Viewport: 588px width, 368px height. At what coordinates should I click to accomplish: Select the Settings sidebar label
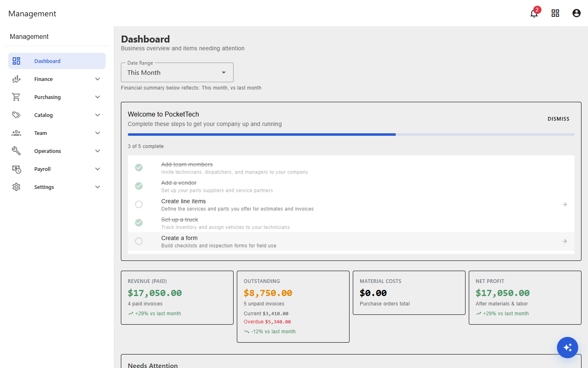coord(44,187)
